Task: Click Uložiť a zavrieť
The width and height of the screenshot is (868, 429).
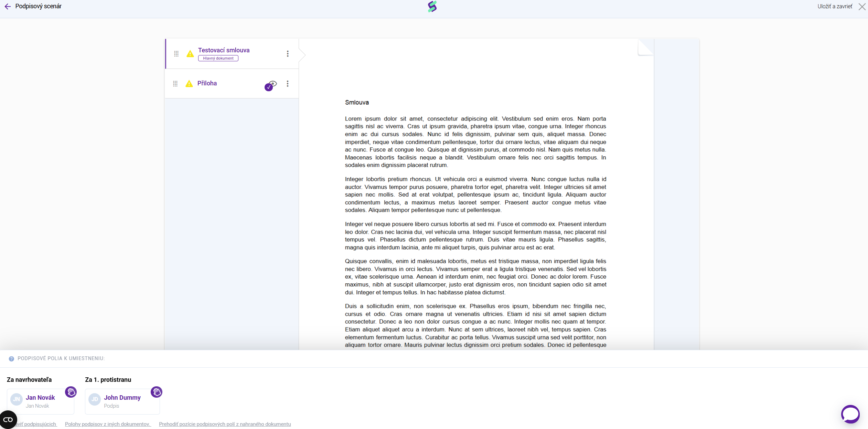Action: click(x=835, y=7)
